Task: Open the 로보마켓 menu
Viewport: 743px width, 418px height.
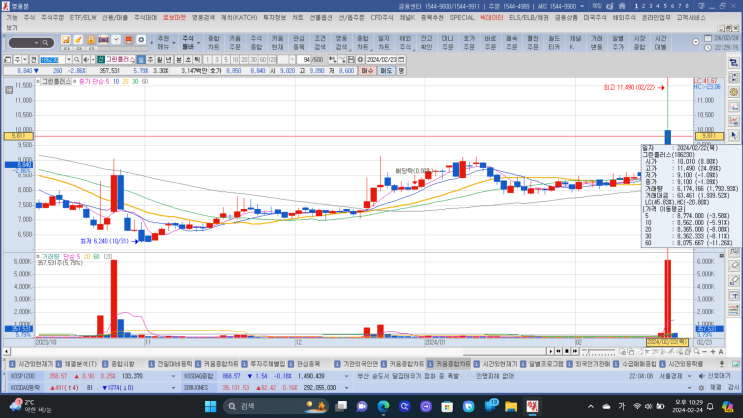Action: tap(173, 18)
